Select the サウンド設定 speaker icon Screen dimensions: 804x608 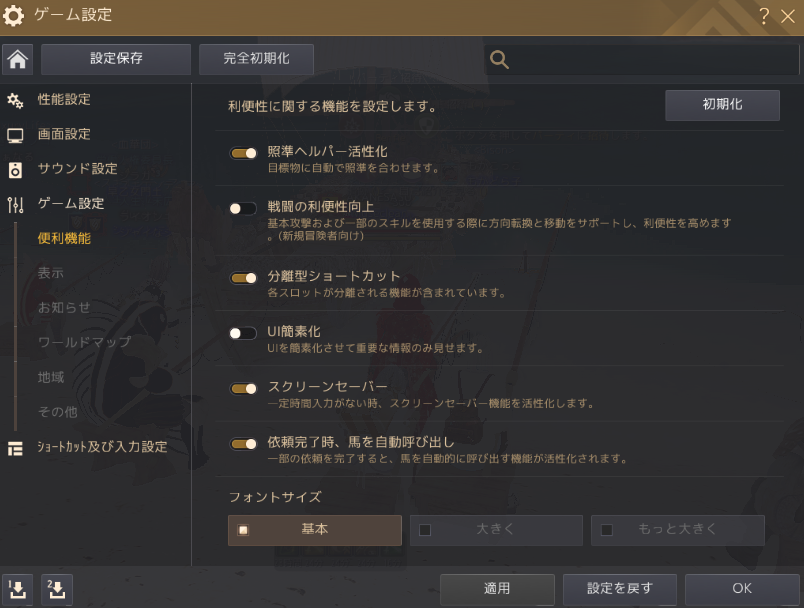15,170
